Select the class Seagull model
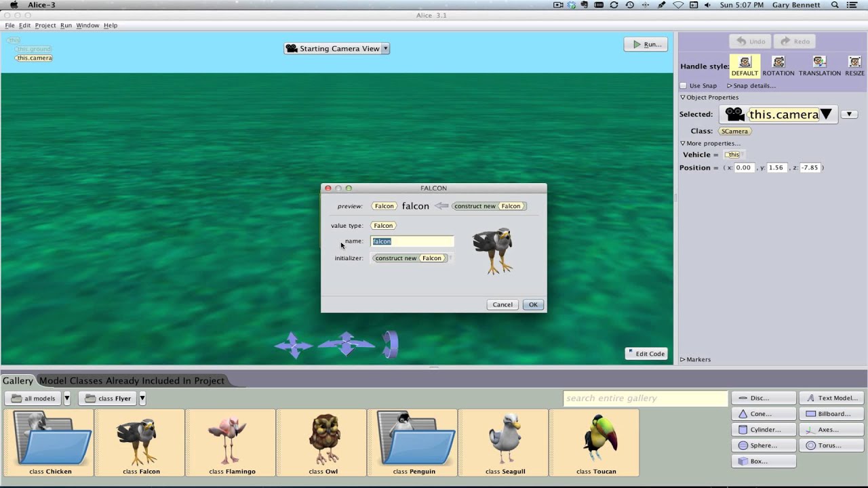This screenshot has width=868, height=488. pos(503,443)
